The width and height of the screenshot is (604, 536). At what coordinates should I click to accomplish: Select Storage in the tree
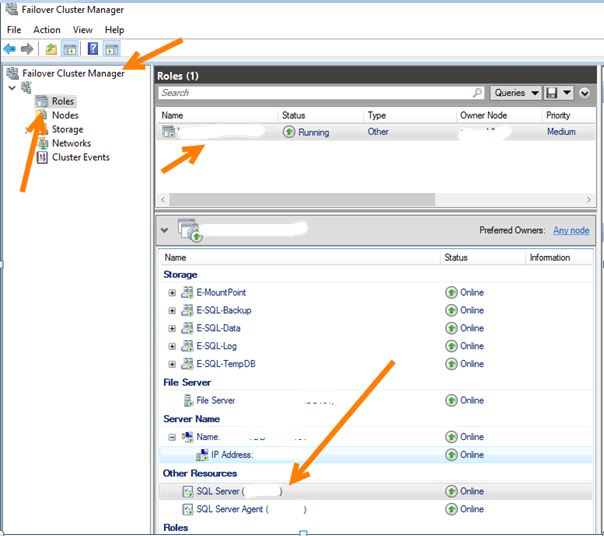pos(67,129)
